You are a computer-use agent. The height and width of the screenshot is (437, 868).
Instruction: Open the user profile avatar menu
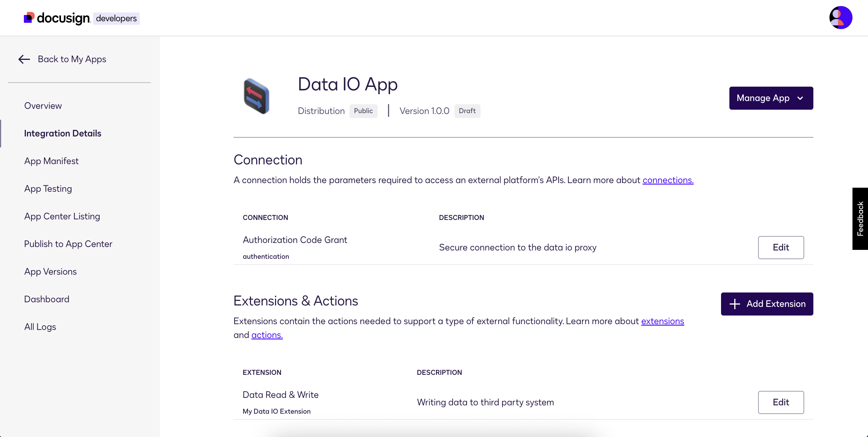click(x=840, y=17)
